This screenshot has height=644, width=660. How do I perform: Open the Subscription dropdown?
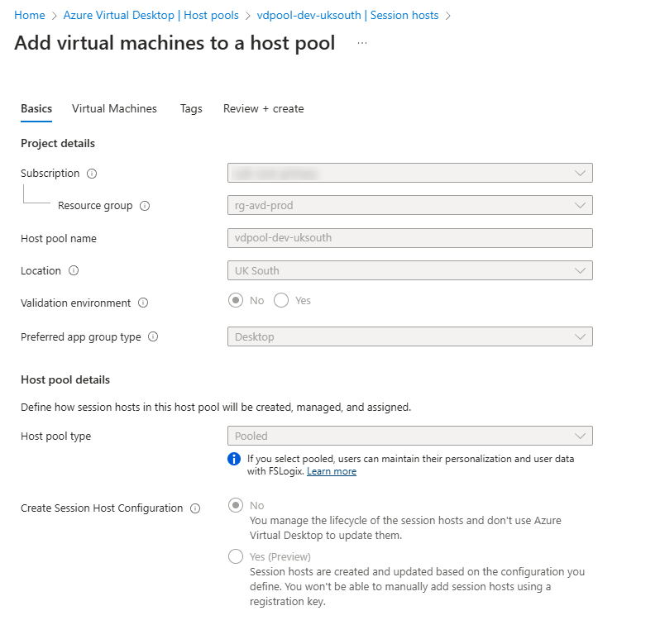pos(410,173)
